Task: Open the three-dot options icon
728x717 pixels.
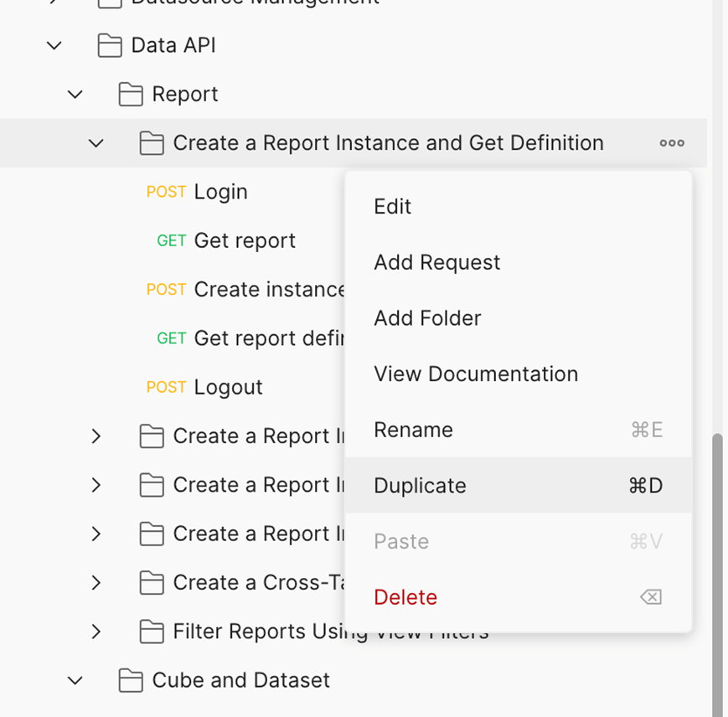Action: click(671, 143)
